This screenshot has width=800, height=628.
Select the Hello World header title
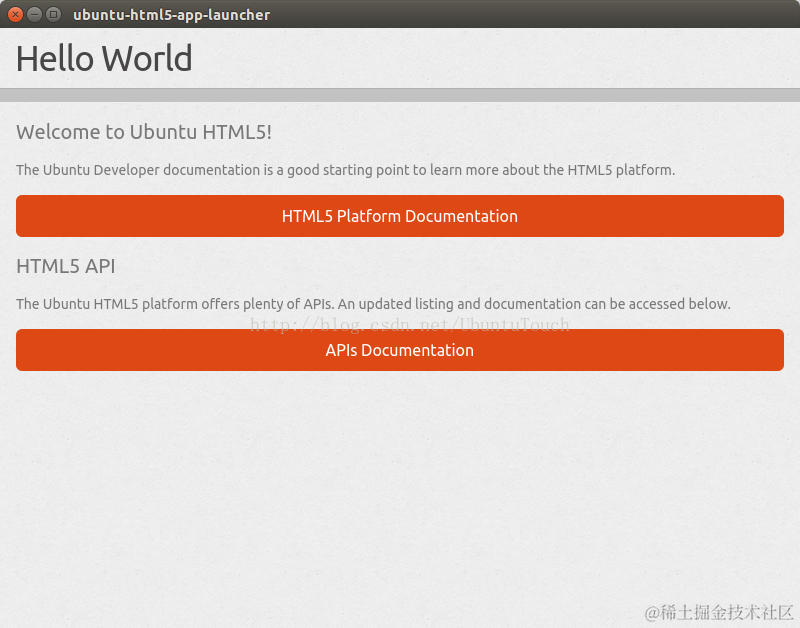104,58
